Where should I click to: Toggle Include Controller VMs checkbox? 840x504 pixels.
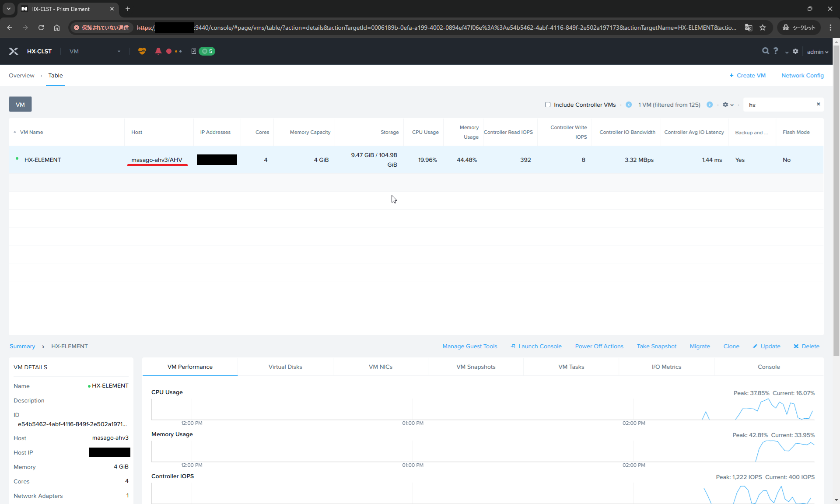(548, 105)
